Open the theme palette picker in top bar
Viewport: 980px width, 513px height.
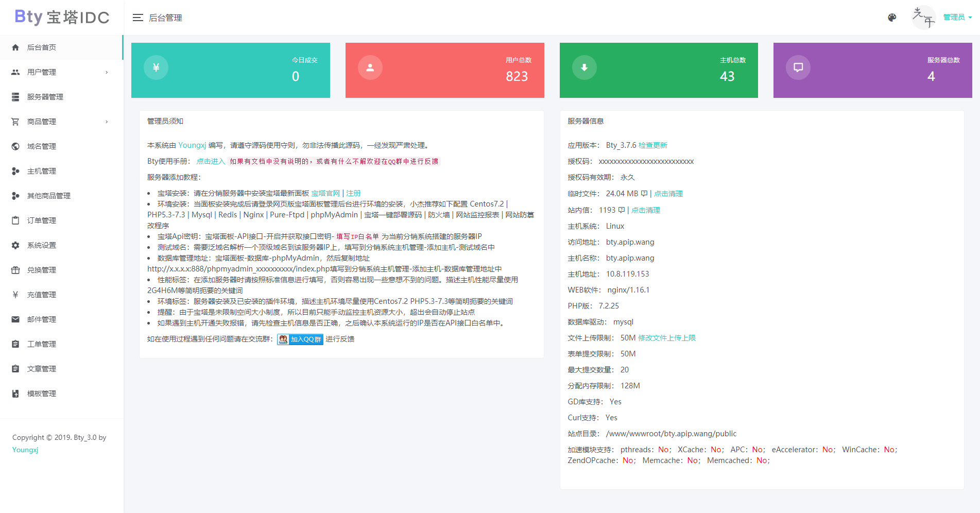tap(891, 17)
